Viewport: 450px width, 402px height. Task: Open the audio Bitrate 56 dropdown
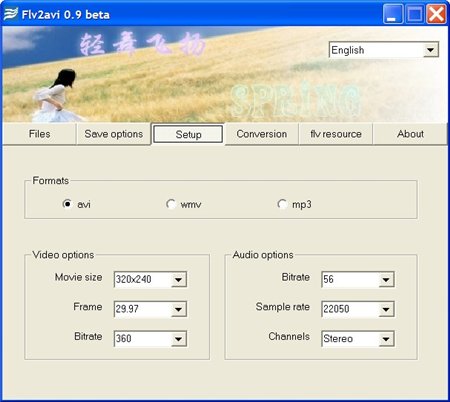[386, 279]
